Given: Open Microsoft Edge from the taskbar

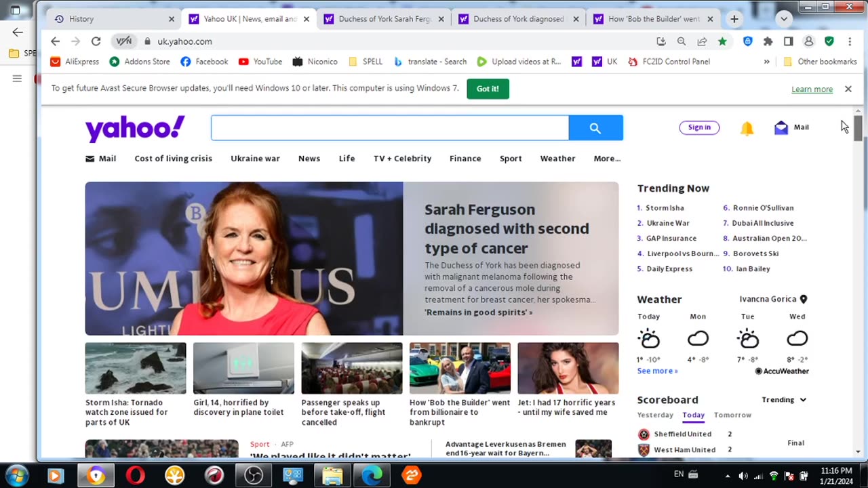Looking at the screenshot, I should pyautogui.click(x=372, y=476).
